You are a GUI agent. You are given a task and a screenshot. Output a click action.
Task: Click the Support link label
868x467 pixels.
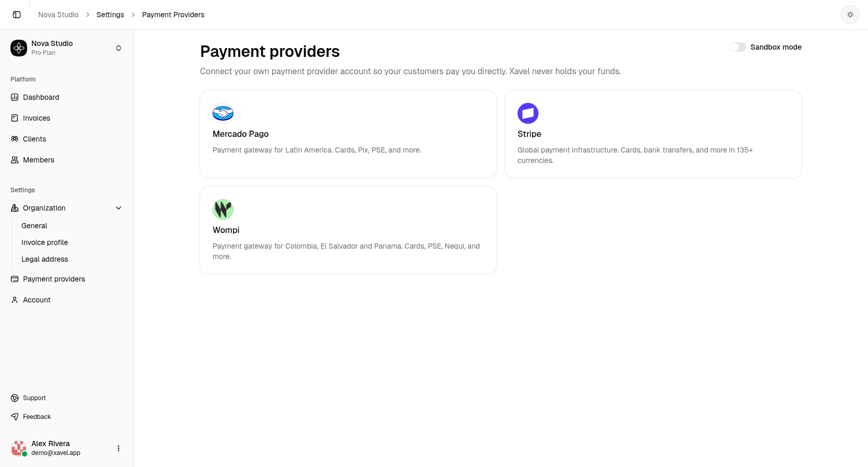tap(34, 398)
